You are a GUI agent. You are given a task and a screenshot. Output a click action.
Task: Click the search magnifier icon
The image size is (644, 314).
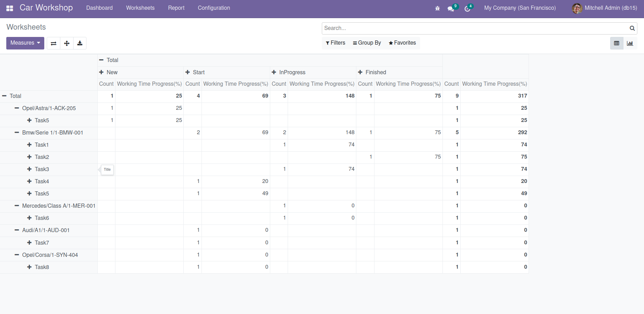click(x=632, y=28)
